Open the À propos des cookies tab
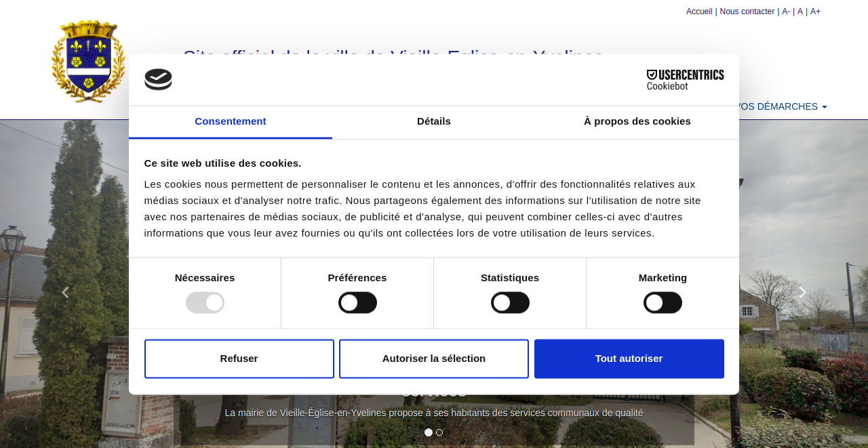Screen dimensions: 868x448 [x=637, y=121]
